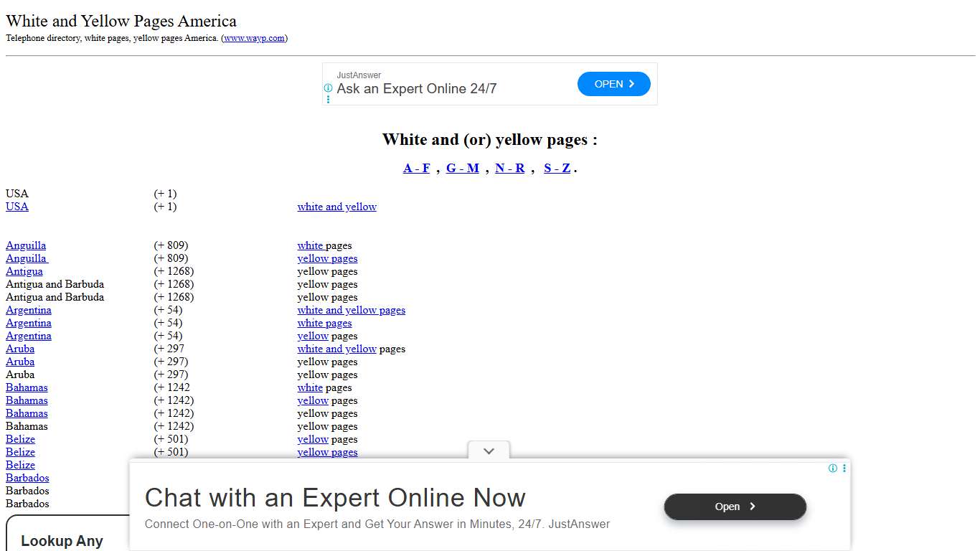
Task: Open the USA white and yellow pages
Action: tap(336, 207)
